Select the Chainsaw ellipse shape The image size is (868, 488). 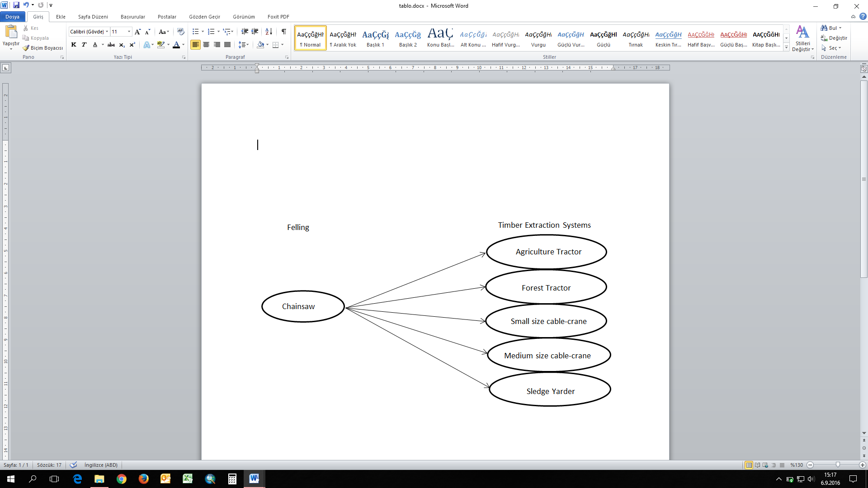click(303, 306)
